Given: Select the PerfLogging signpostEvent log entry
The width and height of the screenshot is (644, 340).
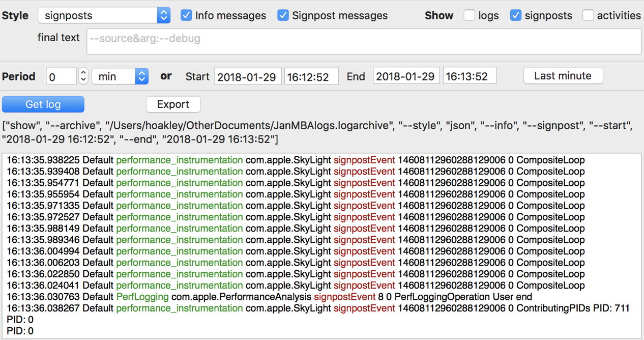Looking at the screenshot, I should click(x=269, y=297).
